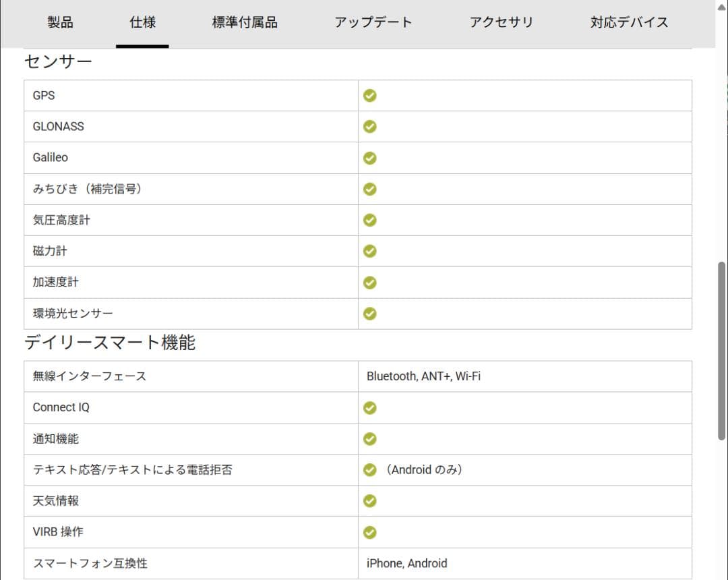Image resolution: width=728 pixels, height=580 pixels.
Task: Click the VIRB 操作 checkmark icon
Action: (x=369, y=533)
